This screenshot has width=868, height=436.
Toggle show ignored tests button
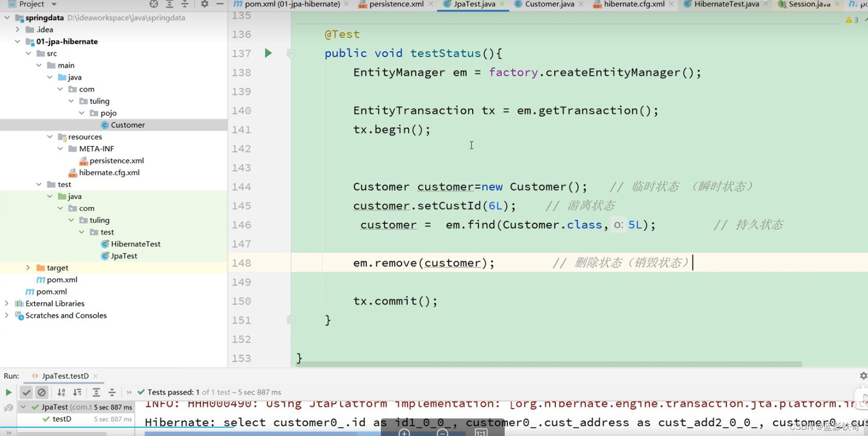coord(42,393)
